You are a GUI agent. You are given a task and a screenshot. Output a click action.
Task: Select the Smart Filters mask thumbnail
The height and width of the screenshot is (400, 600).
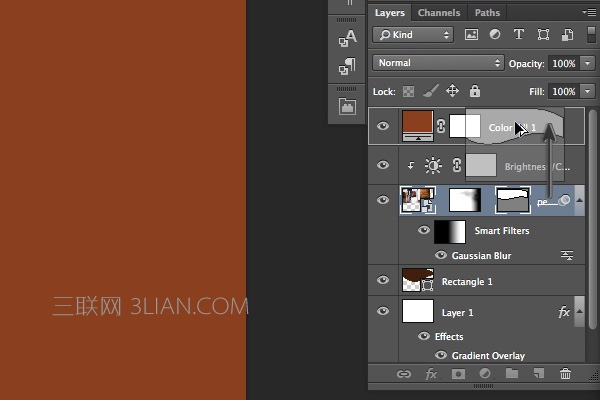tap(450, 232)
